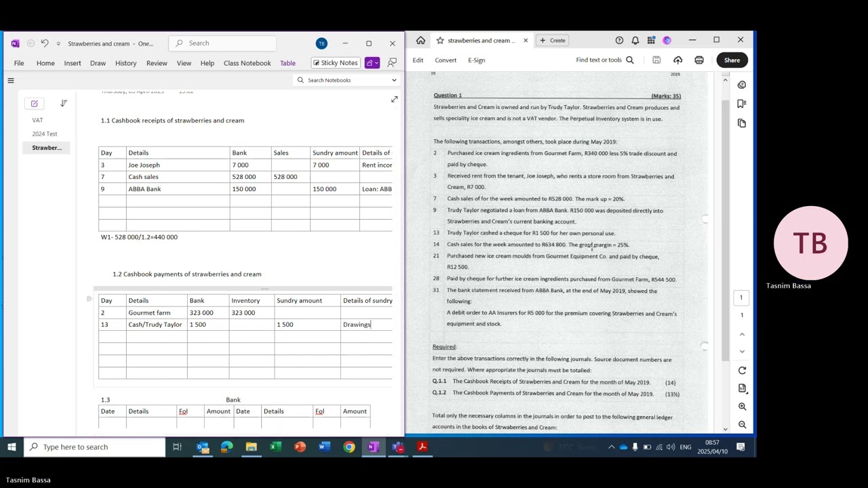Open the Acrobat comments panel icon

[742, 85]
